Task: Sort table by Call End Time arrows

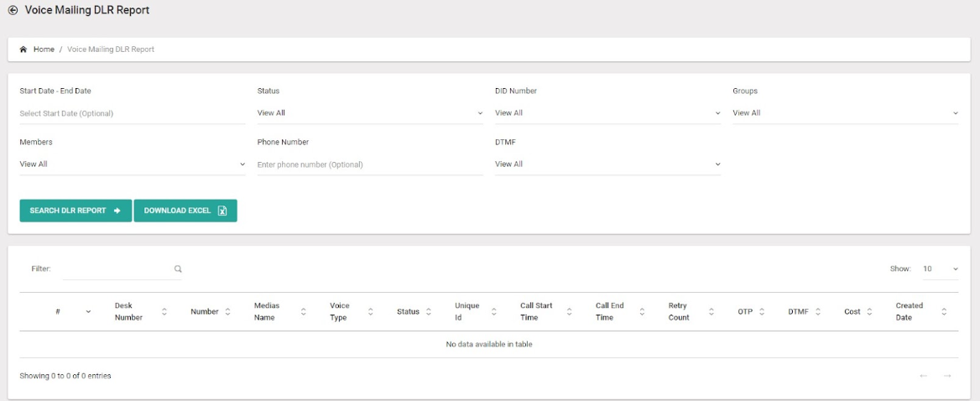Action: coord(642,312)
